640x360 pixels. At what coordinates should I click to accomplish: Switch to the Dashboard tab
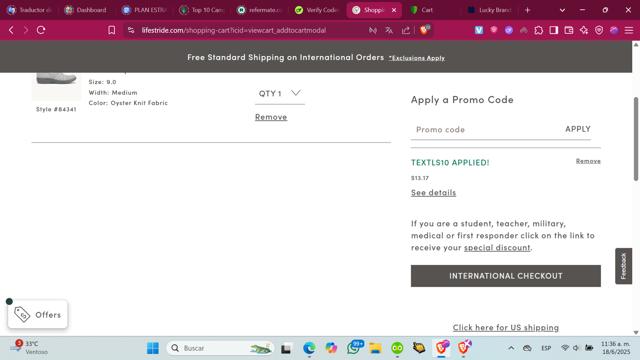point(87,10)
